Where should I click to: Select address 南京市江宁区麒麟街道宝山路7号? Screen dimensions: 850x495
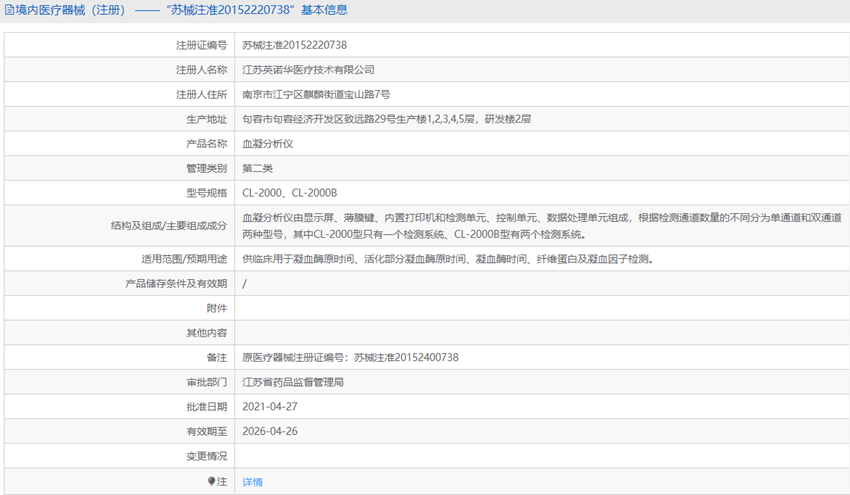pyautogui.click(x=316, y=94)
